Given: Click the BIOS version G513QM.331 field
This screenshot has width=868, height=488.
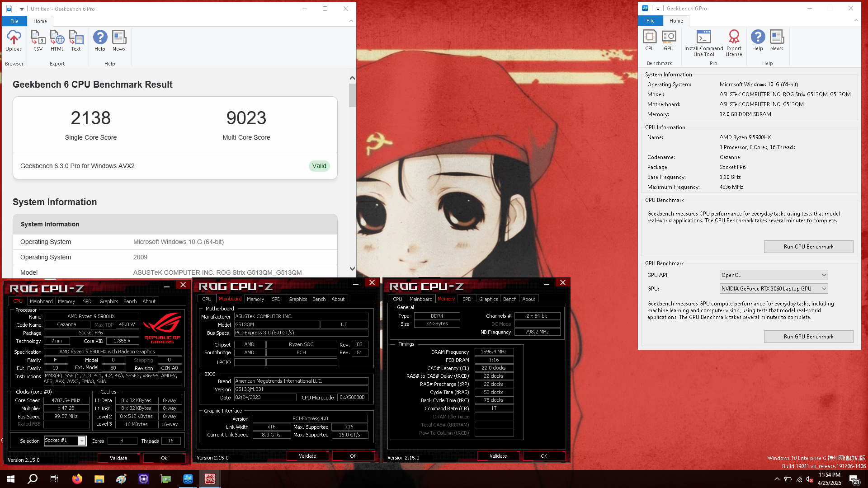Looking at the screenshot, I should pyautogui.click(x=301, y=389).
